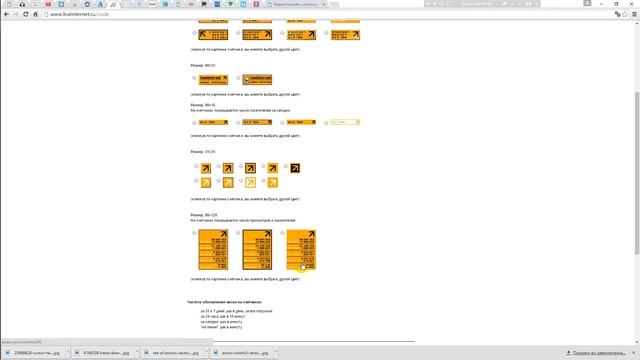
Task: Click the page vertical scrollbar thumb
Action: tap(637, 173)
